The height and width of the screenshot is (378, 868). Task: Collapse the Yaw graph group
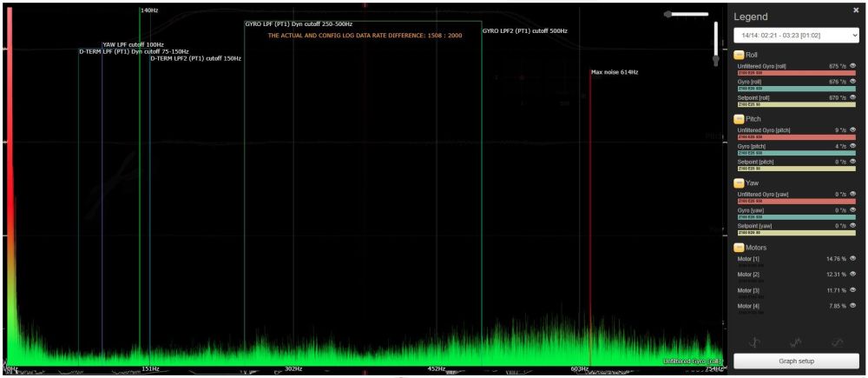[740, 182]
